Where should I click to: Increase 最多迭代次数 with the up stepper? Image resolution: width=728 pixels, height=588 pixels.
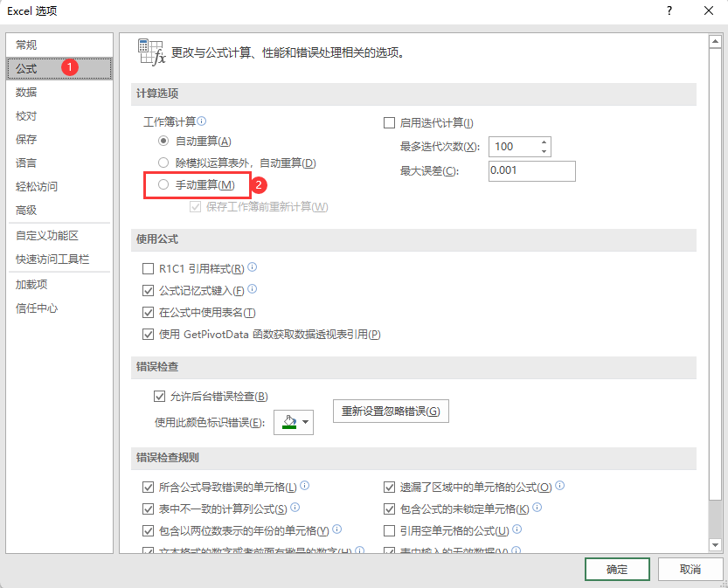click(x=542, y=141)
